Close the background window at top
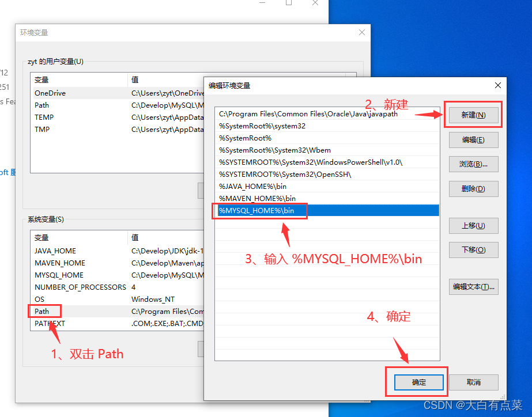 coord(315,3)
